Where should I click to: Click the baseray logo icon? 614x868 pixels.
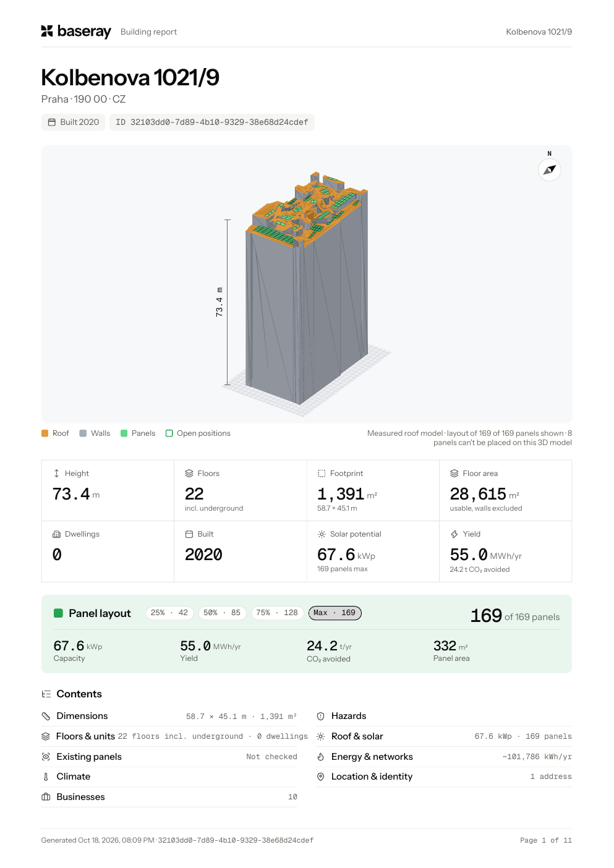47,31
